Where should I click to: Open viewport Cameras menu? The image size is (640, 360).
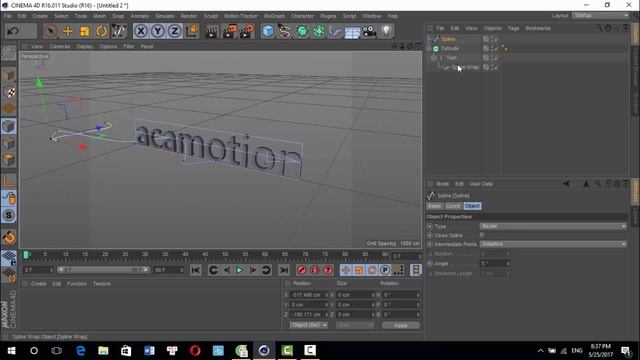point(60,47)
